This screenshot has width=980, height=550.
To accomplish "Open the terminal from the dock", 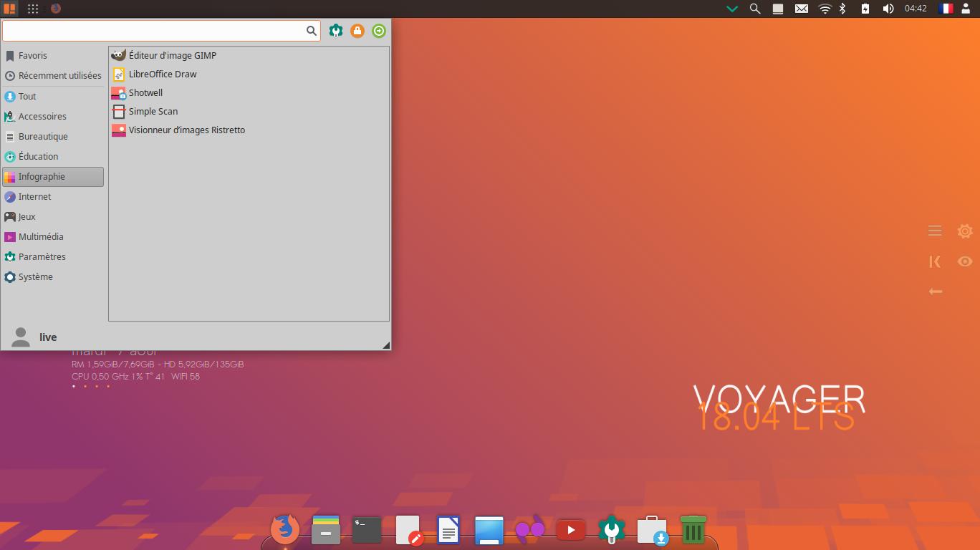I will (366, 530).
